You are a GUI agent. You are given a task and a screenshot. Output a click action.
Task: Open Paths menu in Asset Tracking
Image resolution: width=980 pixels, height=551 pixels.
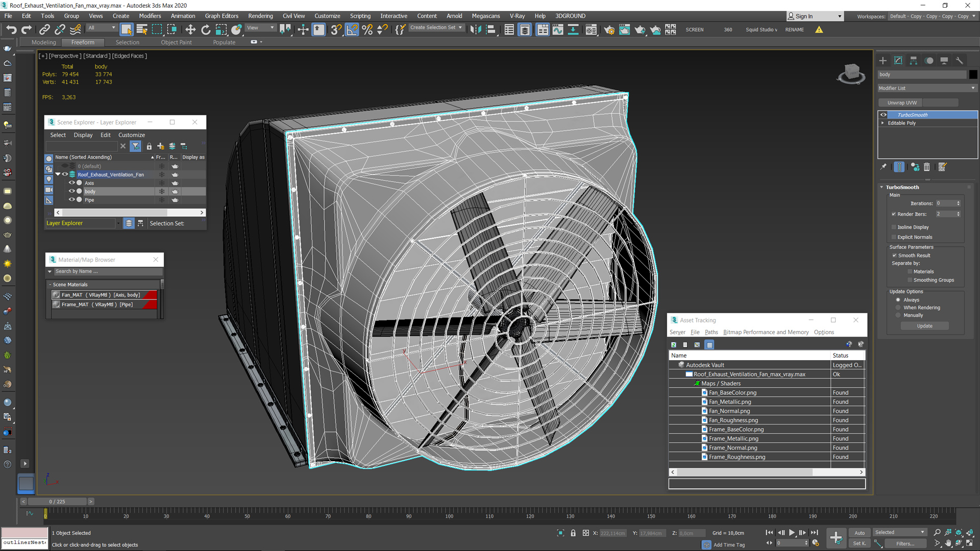tap(711, 332)
